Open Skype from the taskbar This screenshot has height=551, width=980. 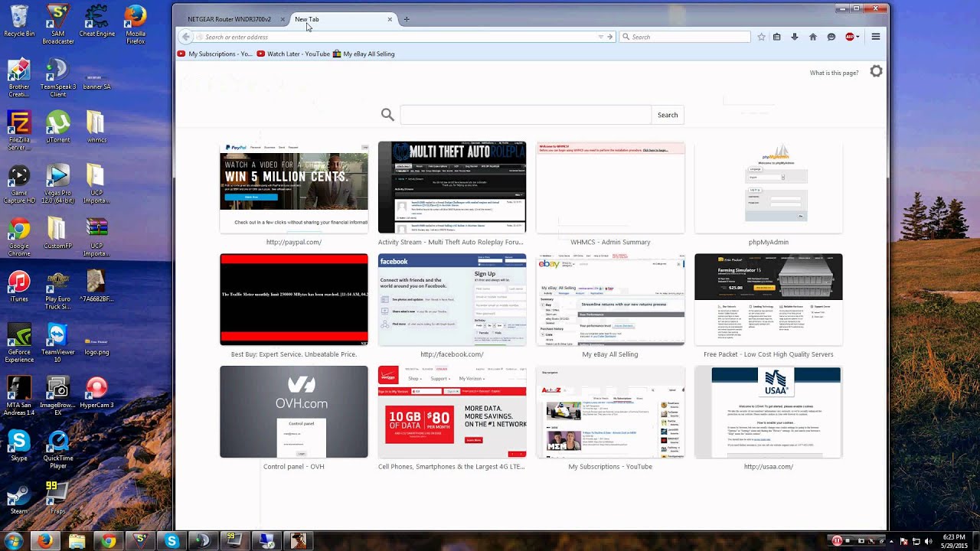(x=171, y=541)
